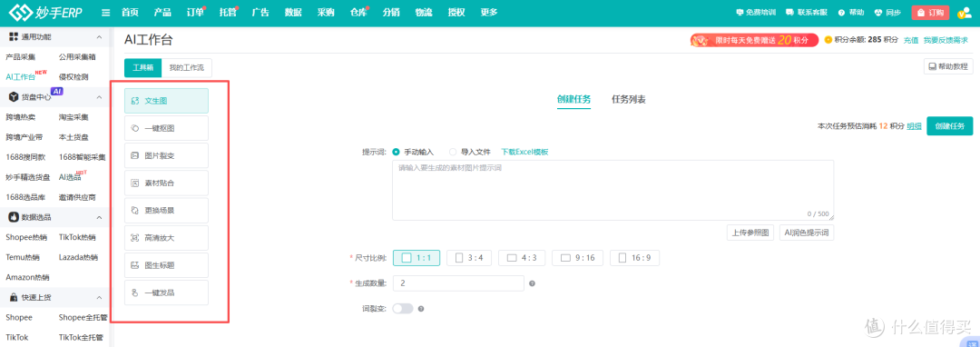Select the 一键抠图 tool
This screenshot has width=980, height=347.
click(x=166, y=128)
